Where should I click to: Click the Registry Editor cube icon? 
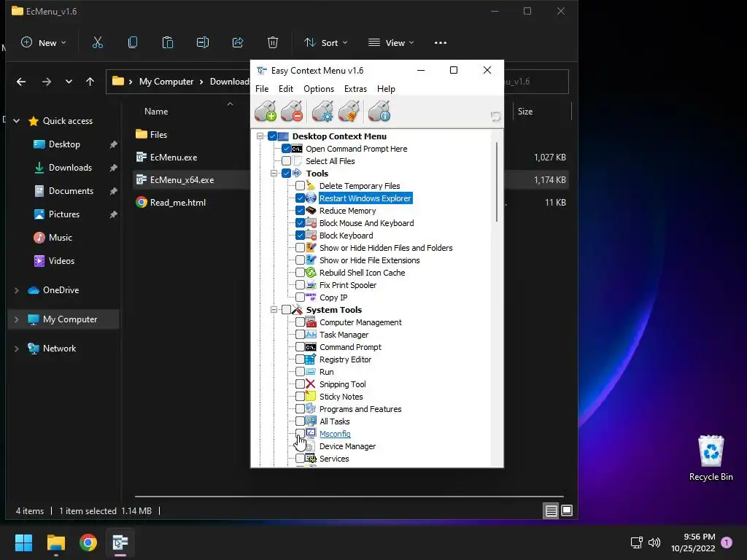pyautogui.click(x=311, y=359)
